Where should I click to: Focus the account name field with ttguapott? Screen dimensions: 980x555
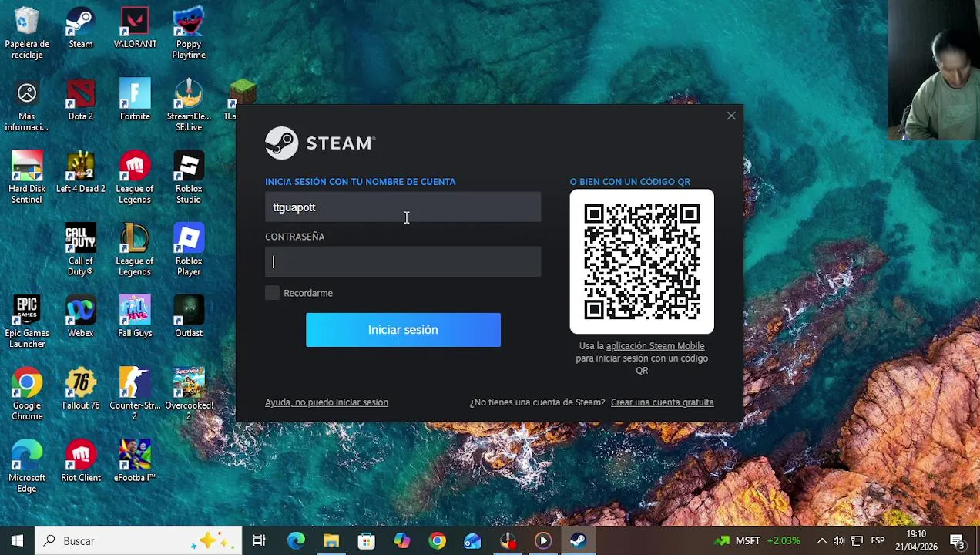(x=403, y=207)
